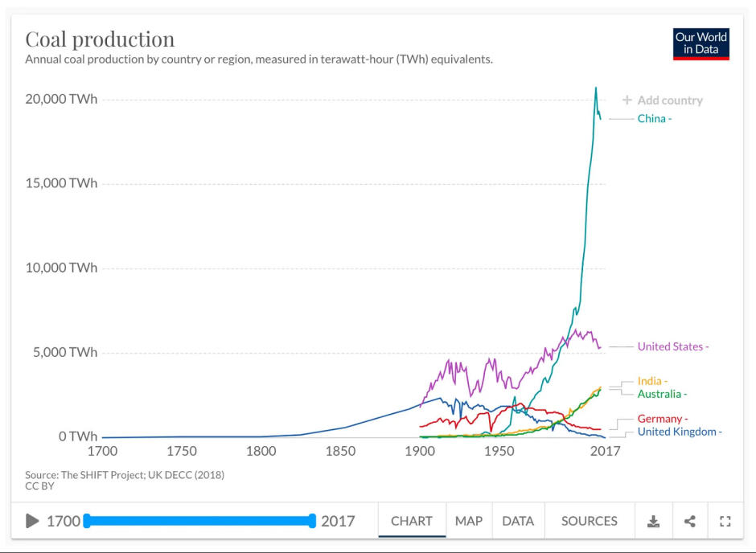Click the Add country button
This screenshot has width=756, height=553.
click(663, 100)
